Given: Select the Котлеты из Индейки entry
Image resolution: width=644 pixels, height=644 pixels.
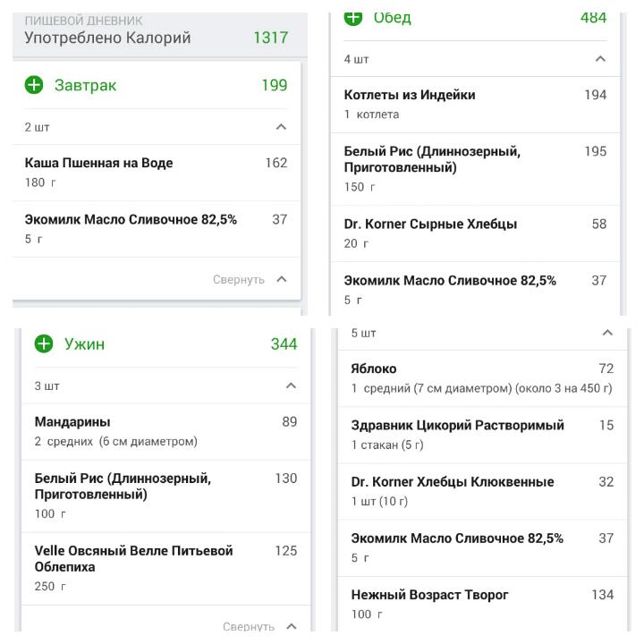Looking at the screenshot, I should (x=474, y=104).
